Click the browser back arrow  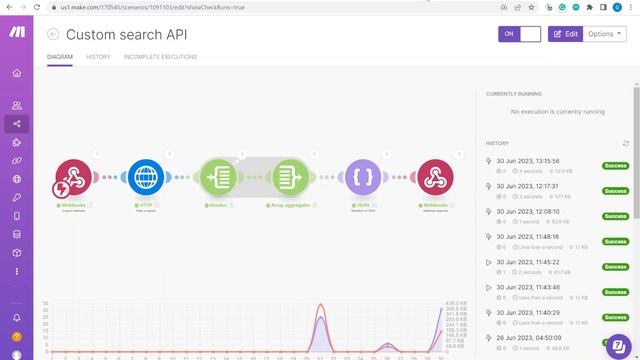tap(9, 7)
